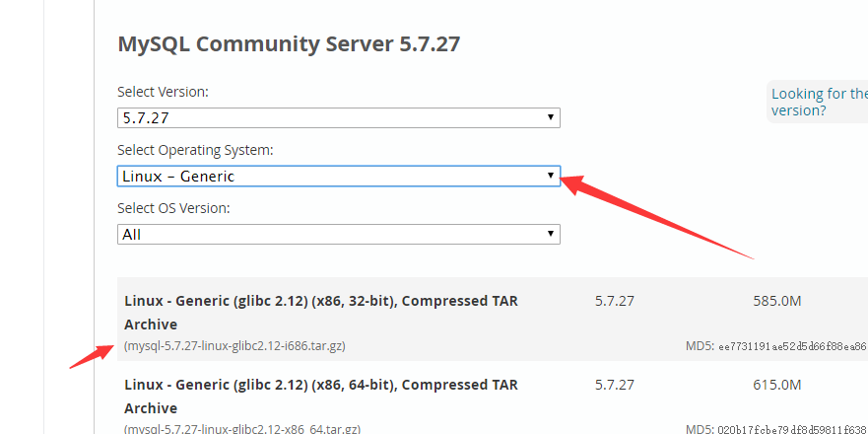
Task: Click the 615.0M file size value
Action: tap(777, 386)
